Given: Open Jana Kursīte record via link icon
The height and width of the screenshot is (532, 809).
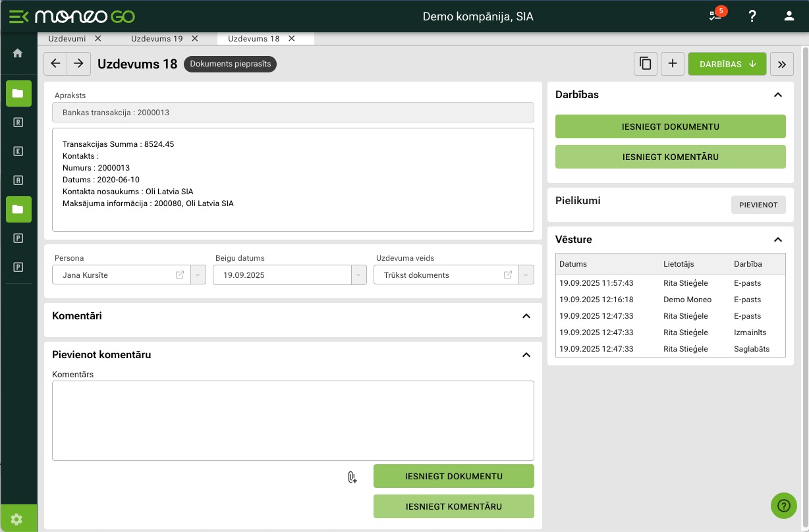Looking at the screenshot, I should tap(180, 275).
